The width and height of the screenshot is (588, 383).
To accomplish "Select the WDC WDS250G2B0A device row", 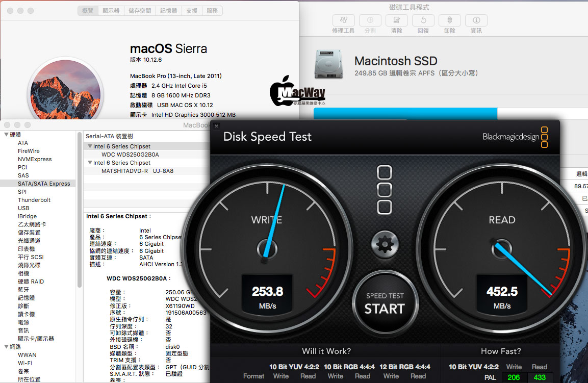I will tap(130, 155).
